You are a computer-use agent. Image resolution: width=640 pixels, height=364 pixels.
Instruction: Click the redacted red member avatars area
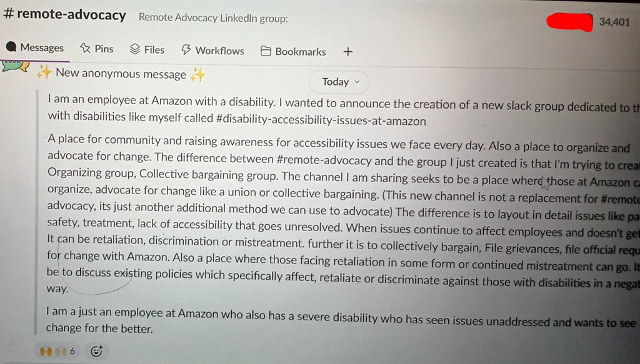[x=569, y=22]
